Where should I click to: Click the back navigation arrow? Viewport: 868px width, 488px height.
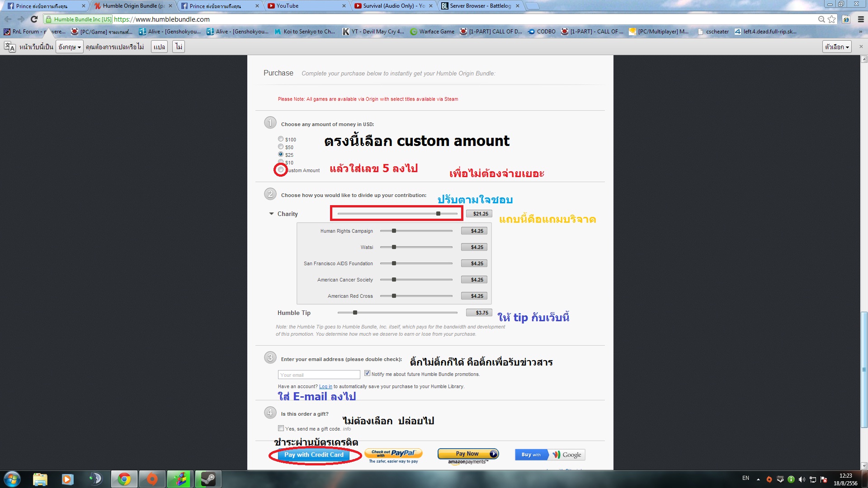pyautogui.click(x=8, y=19)
